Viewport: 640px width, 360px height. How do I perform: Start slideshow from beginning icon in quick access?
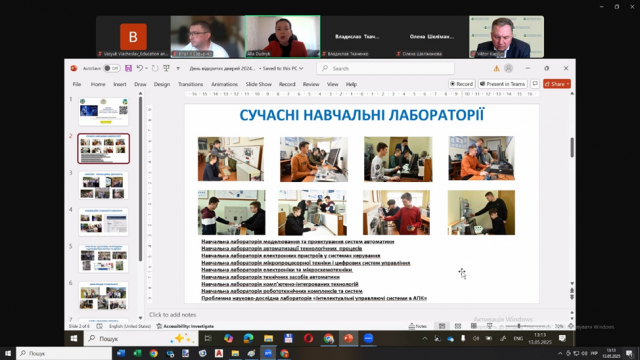point(167,68)
